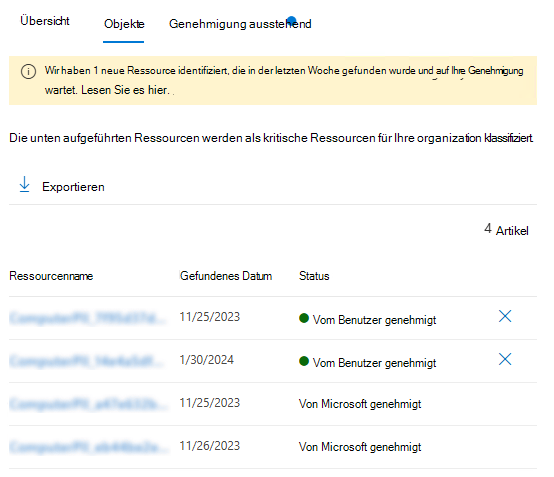Click 'Von Microsoft genehmigt' in 11/26/2023 row
Image resolution: width=554 pixels, height=477 pixels.
pos(360,447)
